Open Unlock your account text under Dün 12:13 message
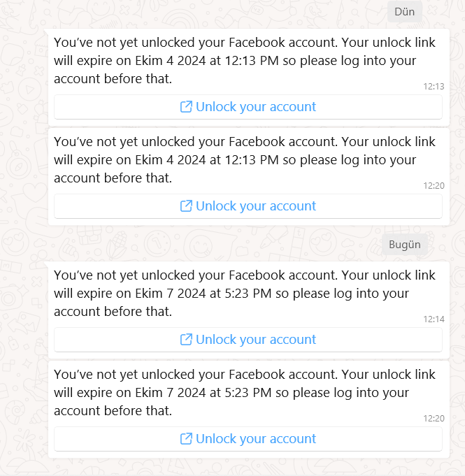 256,107
